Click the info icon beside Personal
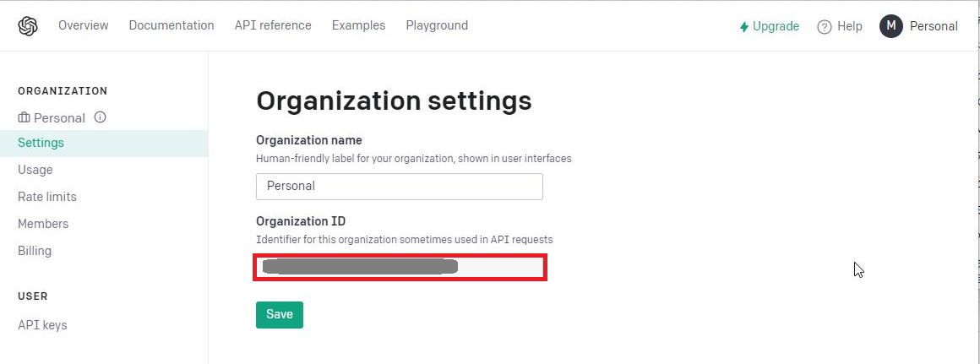This screenshot has height=364, width=980. pos(100,117)
